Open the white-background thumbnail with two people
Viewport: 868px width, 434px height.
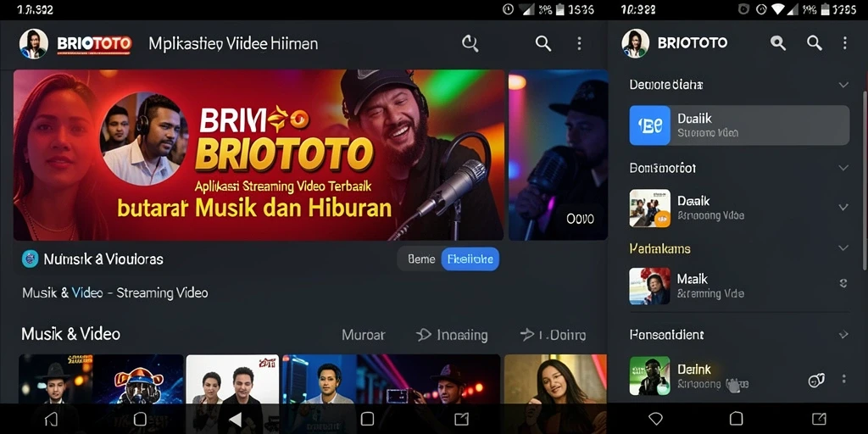click(232, 379)
